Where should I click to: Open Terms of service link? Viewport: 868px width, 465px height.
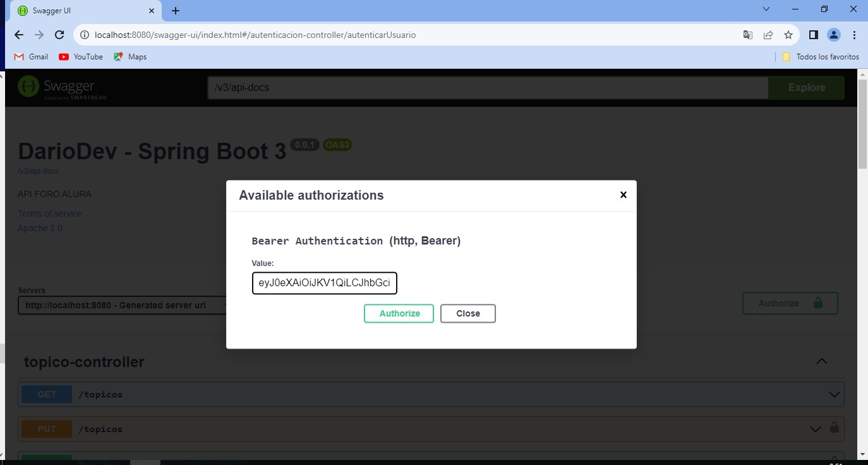[50, 214]
